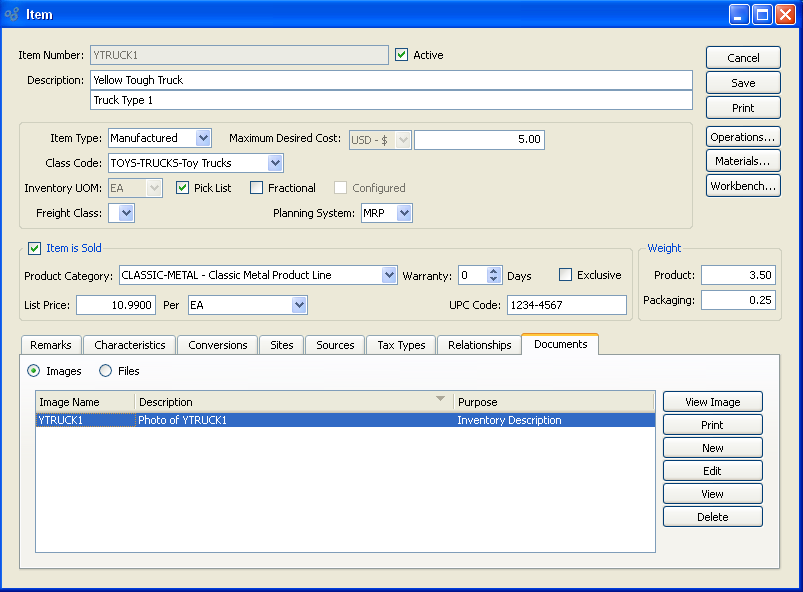Screen dimensions: 803x592
Task: Click the top Print button
Action: point(743,108)
